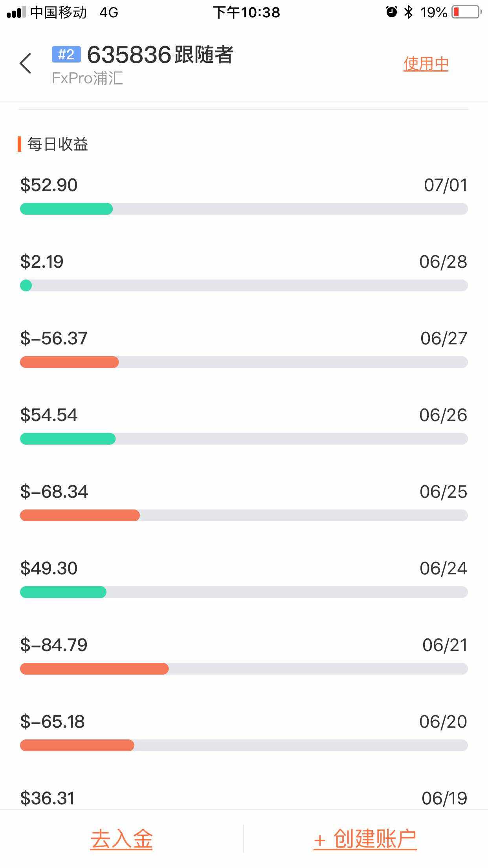The image size is (488, 868).
Task: Select the 635836 跟随者 account title
Action: [160, 55]
